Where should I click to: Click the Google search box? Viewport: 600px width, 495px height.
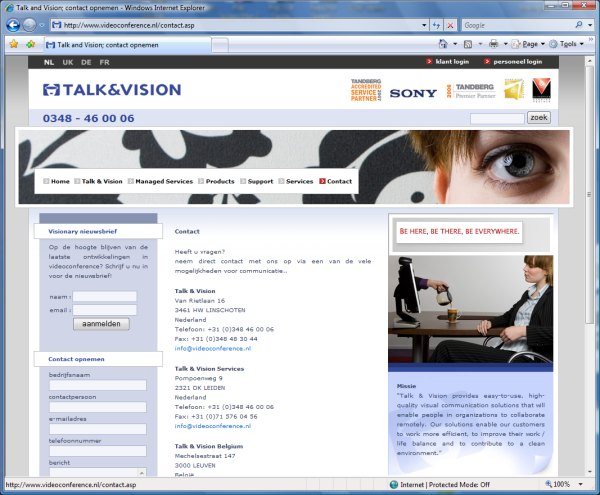point(517,25)
